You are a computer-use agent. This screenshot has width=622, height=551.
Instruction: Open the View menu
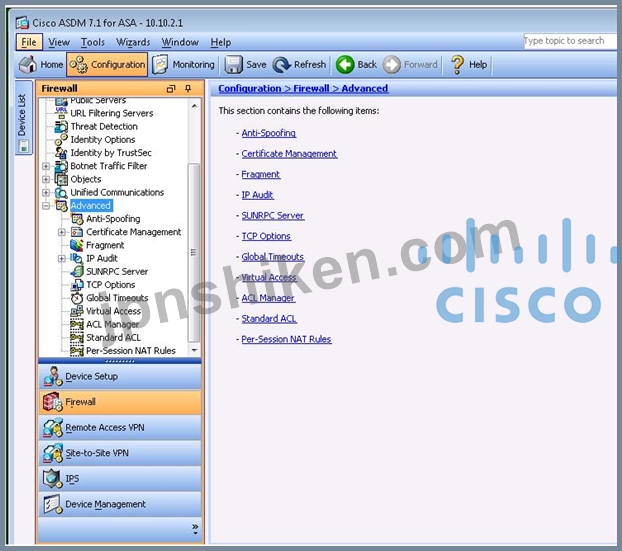tap(59, 42)
